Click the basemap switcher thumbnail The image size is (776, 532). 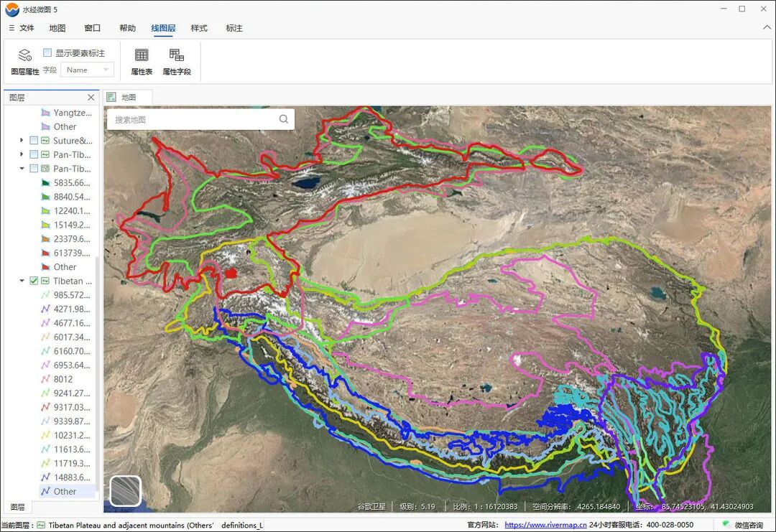[126, 491]
